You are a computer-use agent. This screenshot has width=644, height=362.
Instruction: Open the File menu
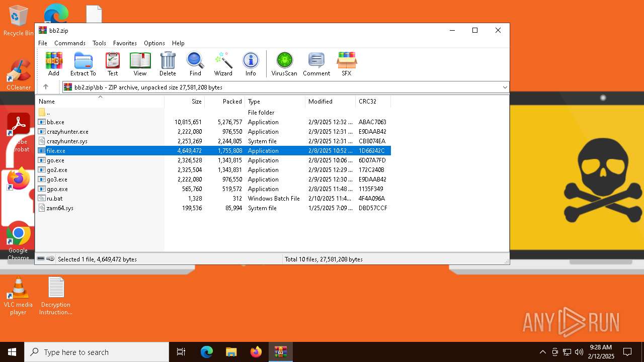pyautogui.click(x=43, y=43)
